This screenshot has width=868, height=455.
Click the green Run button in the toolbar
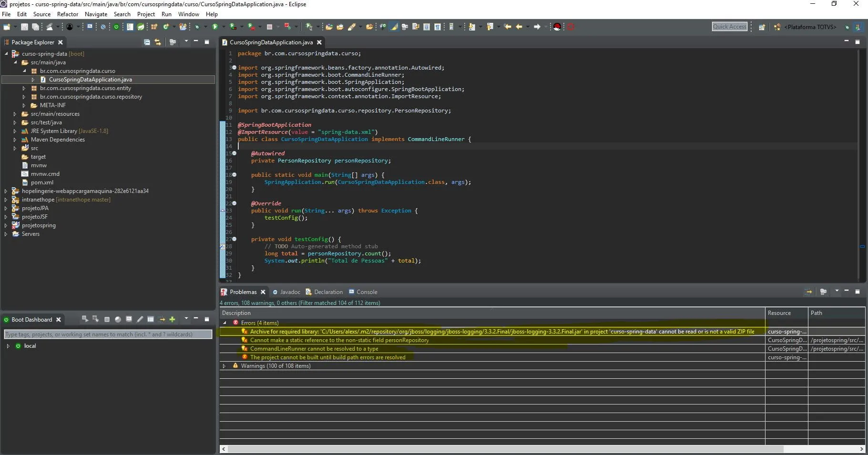click(x=215, y=27)
